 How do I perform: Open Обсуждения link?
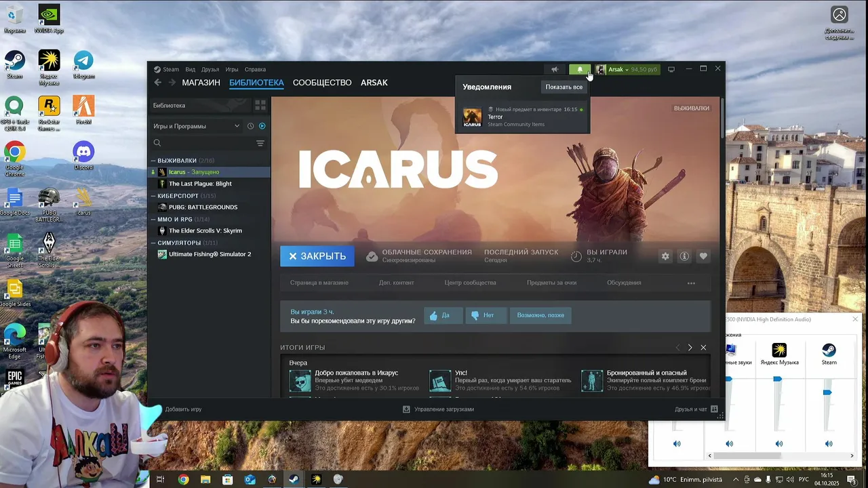pos(624,283)
